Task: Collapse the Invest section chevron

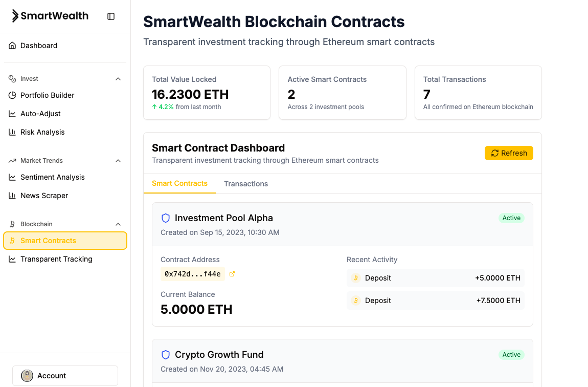Action: pyautogui.click(x=118, y=79)
